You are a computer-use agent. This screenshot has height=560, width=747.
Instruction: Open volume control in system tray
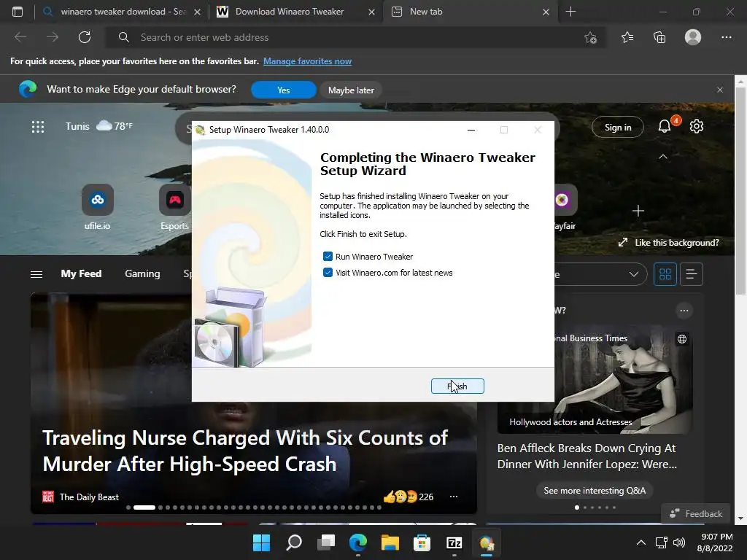pyautogui.click(x=679, y=542)
